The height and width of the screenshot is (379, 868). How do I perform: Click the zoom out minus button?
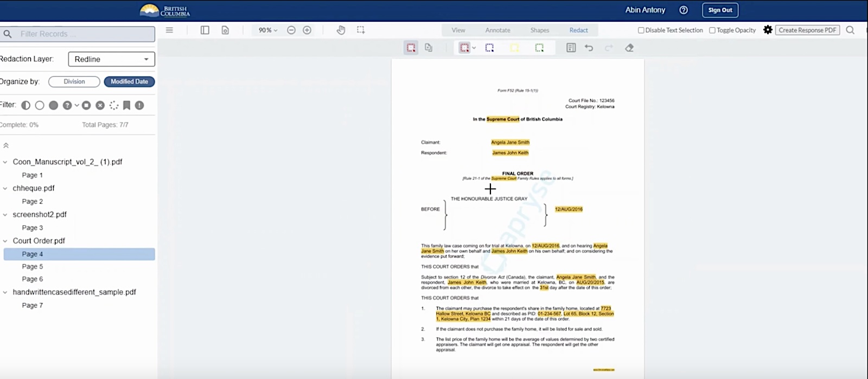[x=291, y=30]
